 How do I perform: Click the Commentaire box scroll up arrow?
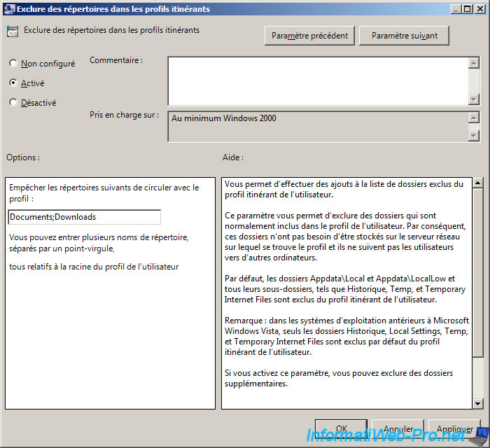(473, 62)
